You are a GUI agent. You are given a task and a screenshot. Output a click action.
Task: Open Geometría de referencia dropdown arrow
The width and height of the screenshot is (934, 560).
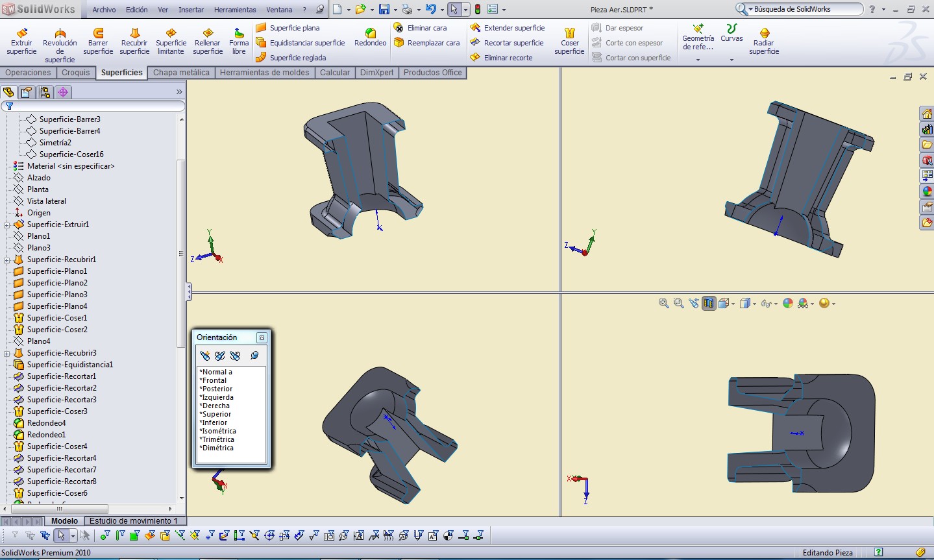(698, 60)
